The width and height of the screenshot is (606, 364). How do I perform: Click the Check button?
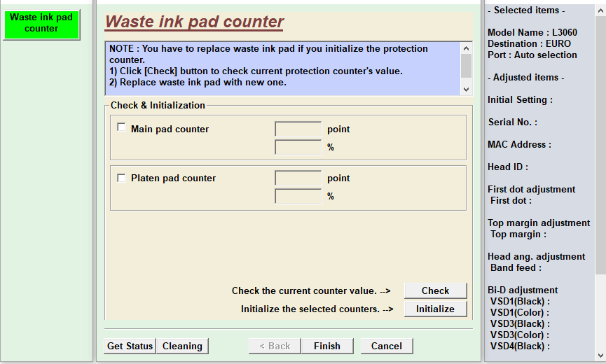pyautogui.click(x=435, y=290)
